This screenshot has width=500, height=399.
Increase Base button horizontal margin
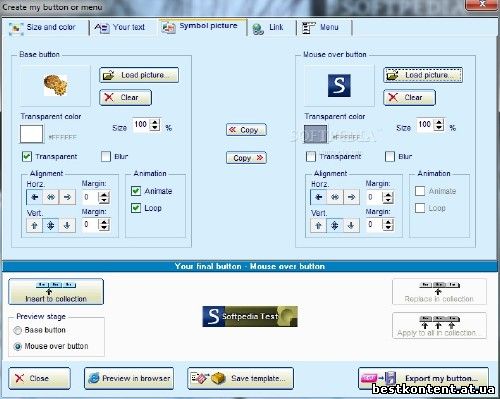point(104,194)
